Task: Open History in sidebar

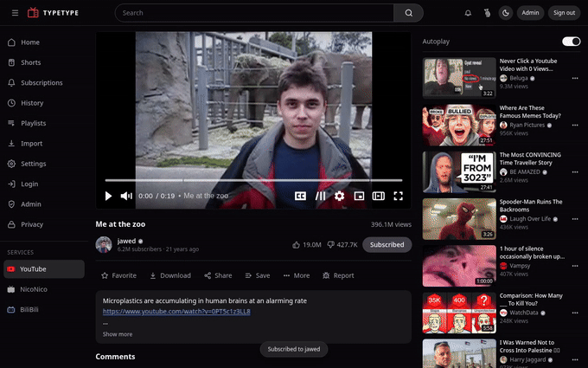Action: pyautogui.click(x=44, y=103)
